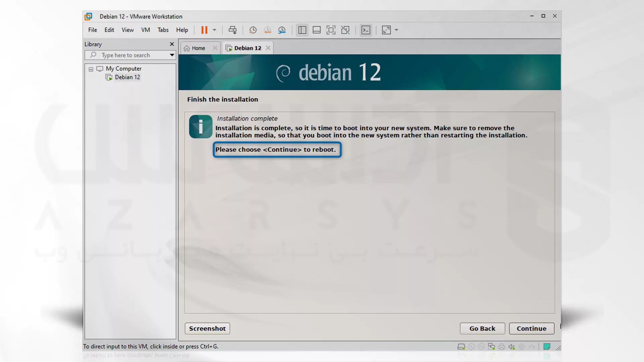Click the VM menu in menu bar
This screenshot has height=362, width=644.
tap(145, 29)
